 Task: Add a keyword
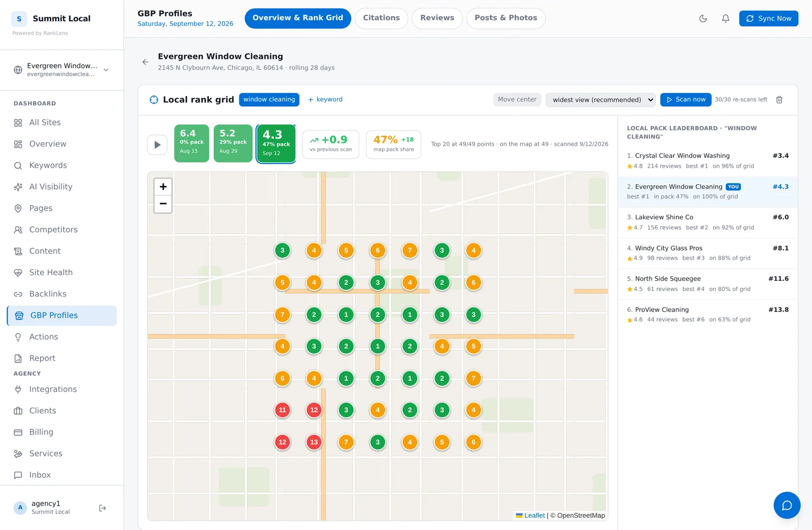pos(325,100)
